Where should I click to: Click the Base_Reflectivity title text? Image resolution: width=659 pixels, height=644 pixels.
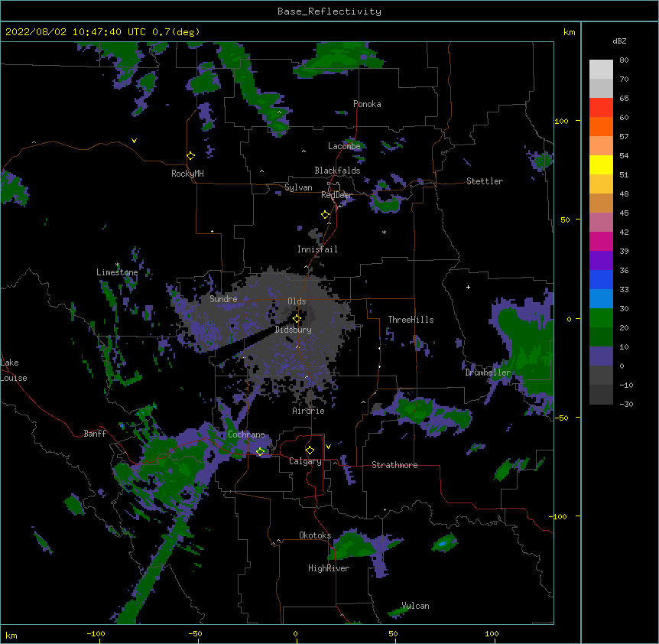329,11
